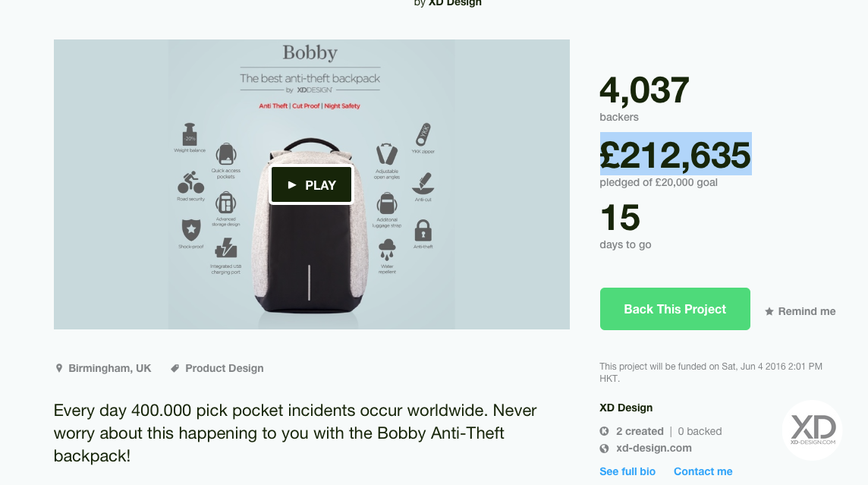Click the 2 created projects link
Viewport: 868px width, 485px height.
639,431
